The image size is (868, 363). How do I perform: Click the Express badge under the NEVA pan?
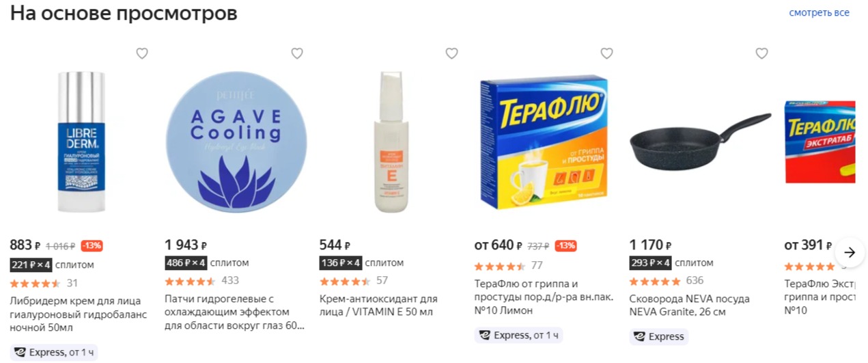tap(658, 336)
